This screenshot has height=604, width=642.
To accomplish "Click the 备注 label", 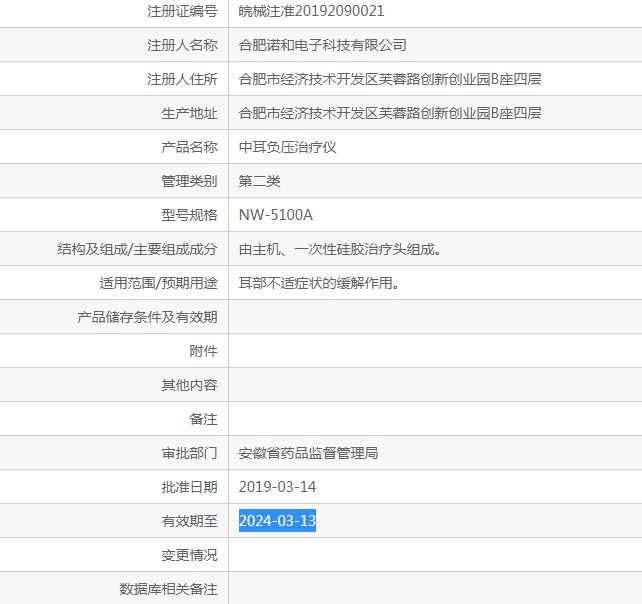I will [203, 419].
